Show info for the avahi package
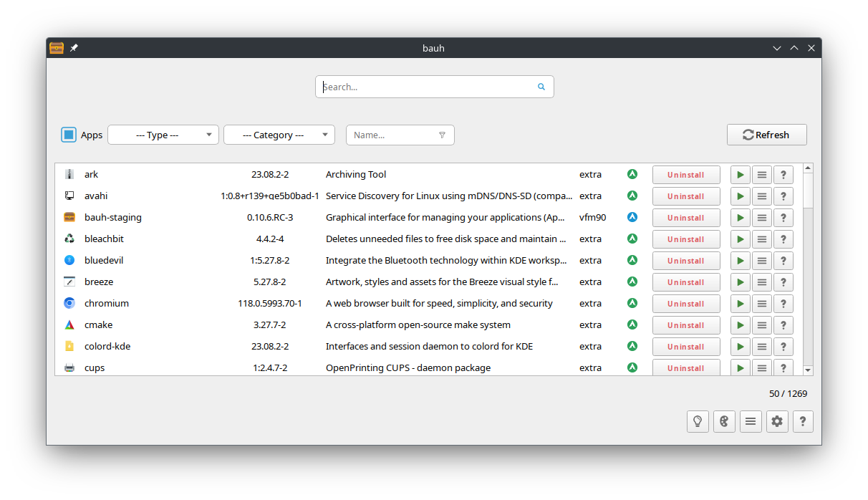The image size is (868, 500). click(783, 196)
